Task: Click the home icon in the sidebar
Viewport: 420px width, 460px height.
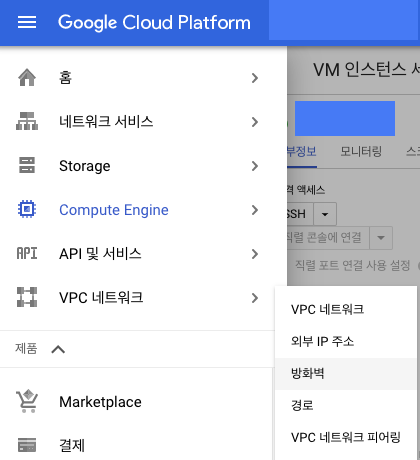Action: pos(27,77)
